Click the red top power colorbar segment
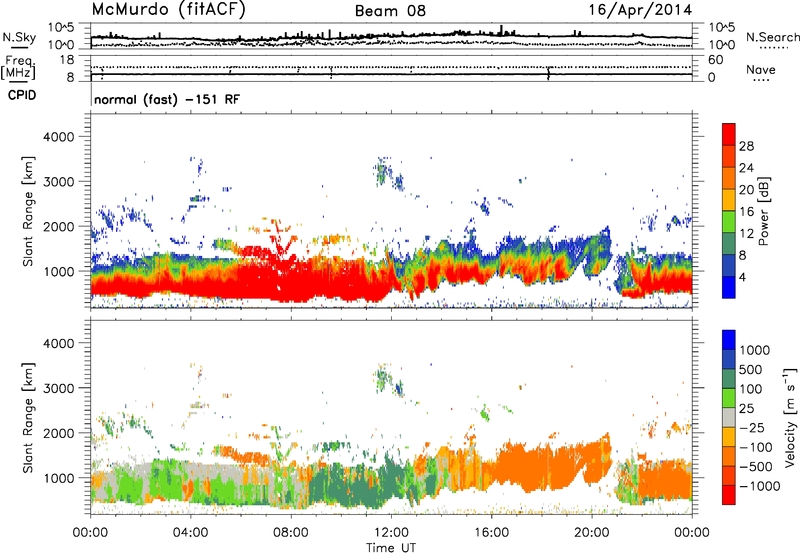Image resolution: width=800 pixels, height=554 pixels. (x=729, y=134)
